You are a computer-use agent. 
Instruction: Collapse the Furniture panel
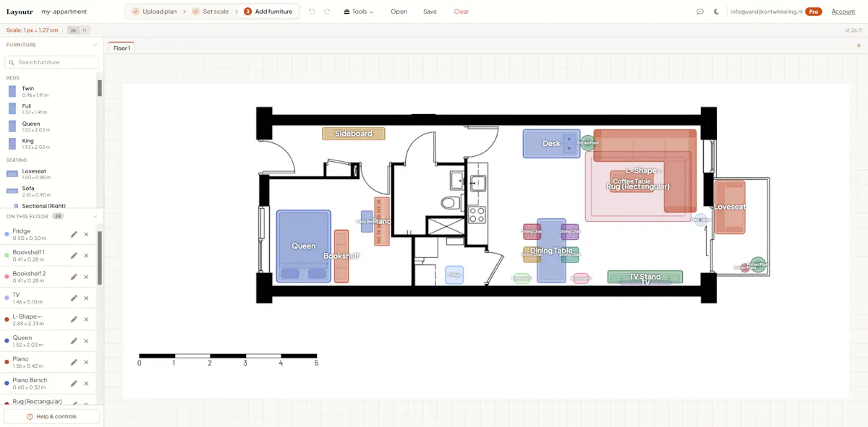click(95, 45)
